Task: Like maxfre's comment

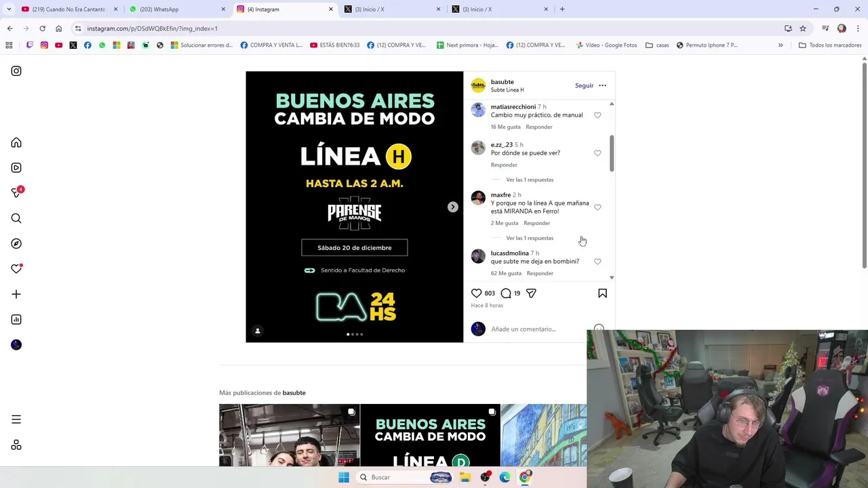Action: [x=597, y=207]
